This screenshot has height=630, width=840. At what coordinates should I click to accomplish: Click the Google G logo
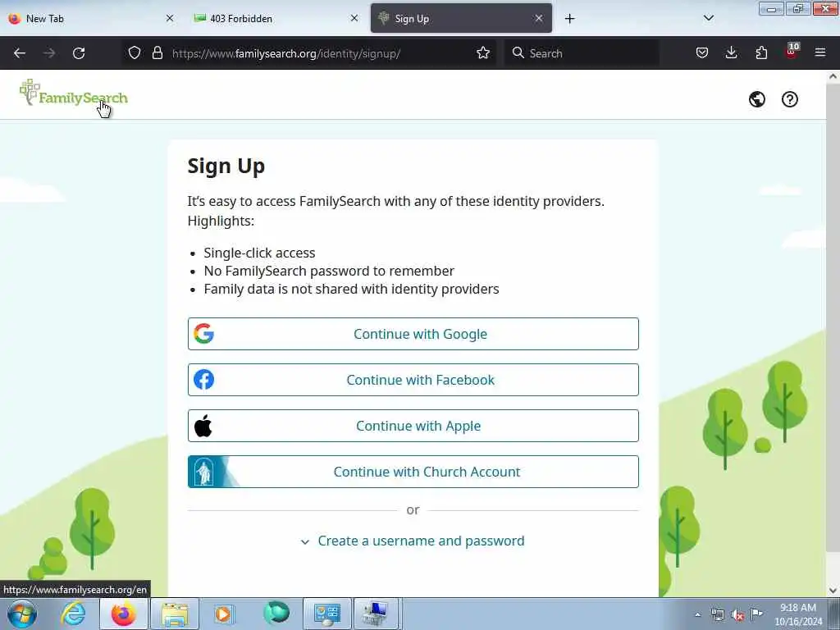(x=203, y=334)
